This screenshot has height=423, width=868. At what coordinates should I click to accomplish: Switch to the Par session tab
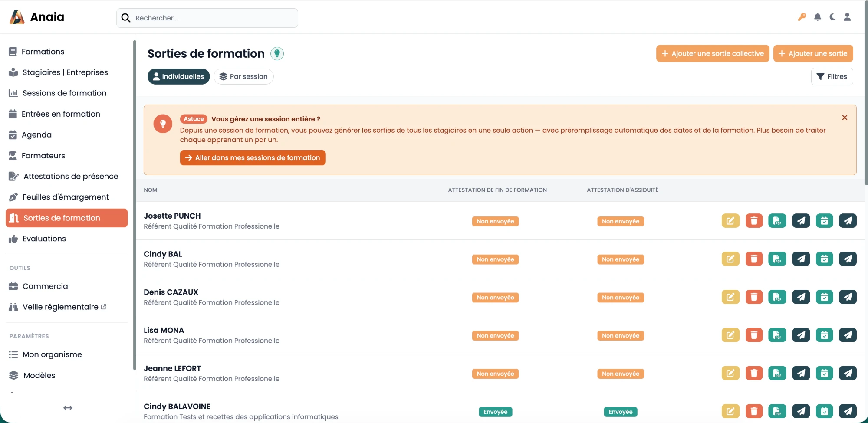point(243,77)
